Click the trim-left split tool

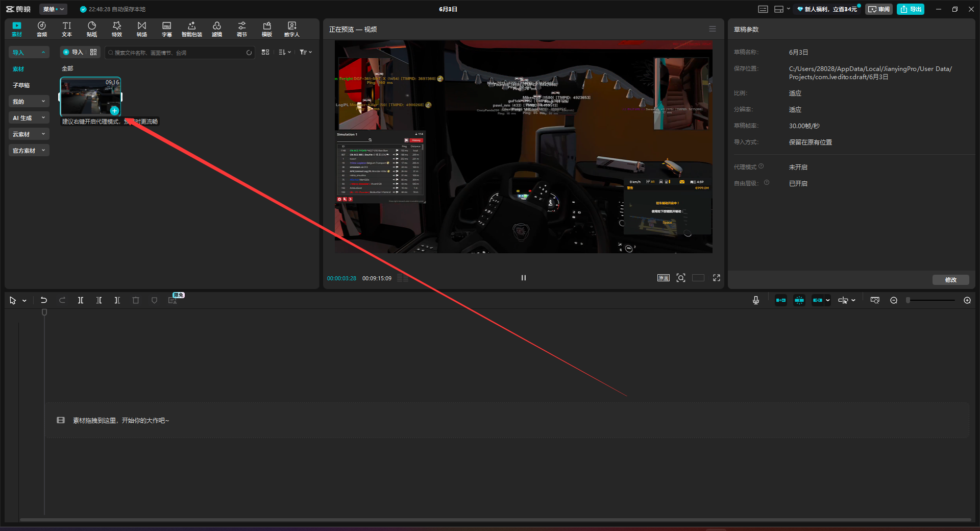99,300
